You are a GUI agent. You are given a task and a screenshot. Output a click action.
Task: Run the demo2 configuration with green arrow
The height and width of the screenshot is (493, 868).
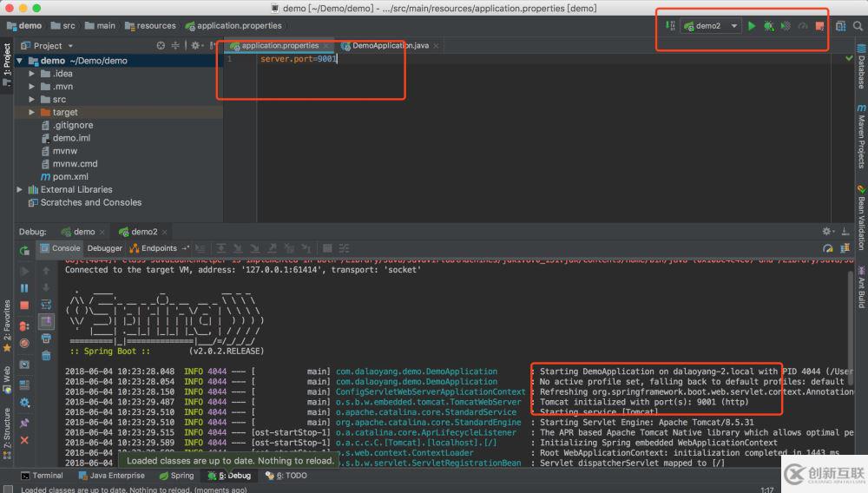coord(751,26)
